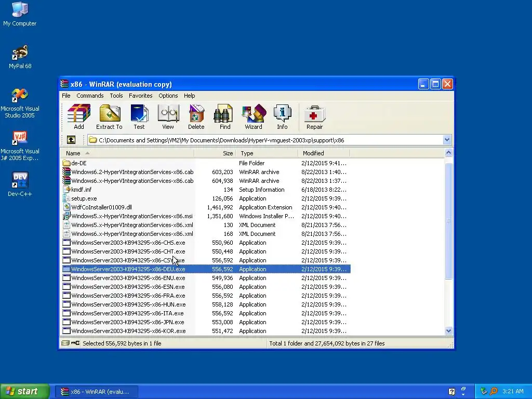
Task: Select the MyPal 68 desktop shortcut
Action: click(20, 57)
